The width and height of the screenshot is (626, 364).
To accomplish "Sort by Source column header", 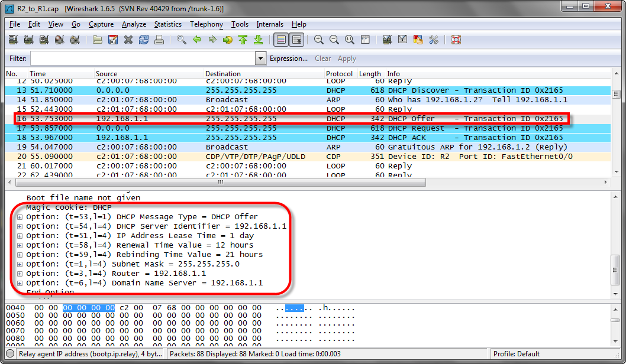I will point(149,74).
